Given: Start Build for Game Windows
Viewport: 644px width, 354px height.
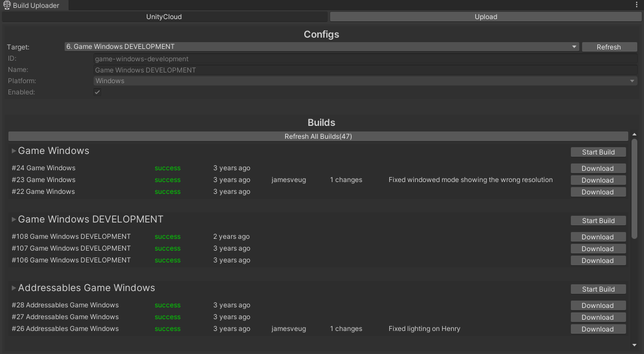Looking at the screenshot, I should click(x=598, y=152).
